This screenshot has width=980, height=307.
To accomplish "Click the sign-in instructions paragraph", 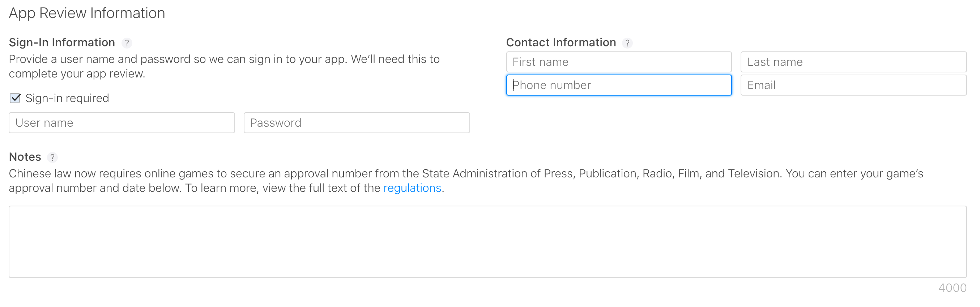I will (x=224, y=66).
